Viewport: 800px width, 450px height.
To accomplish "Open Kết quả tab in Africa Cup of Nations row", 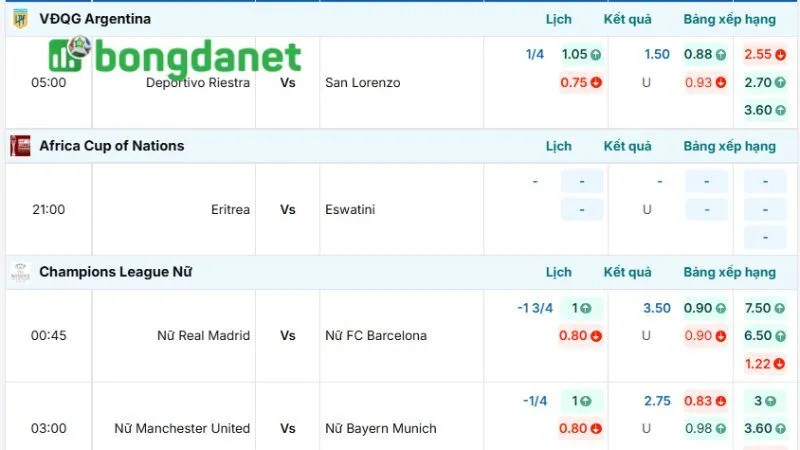I will coord(628,146).
